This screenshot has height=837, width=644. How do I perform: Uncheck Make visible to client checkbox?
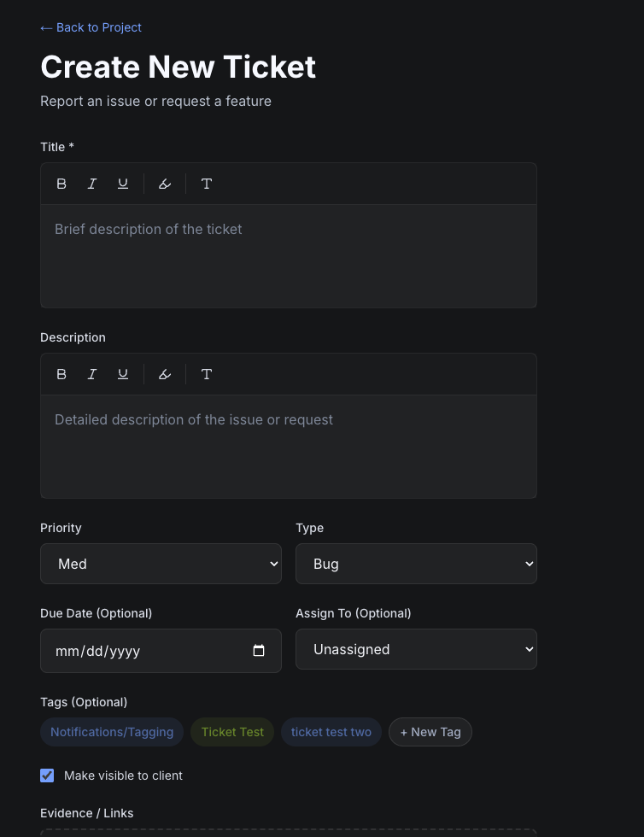coord(47,776)
